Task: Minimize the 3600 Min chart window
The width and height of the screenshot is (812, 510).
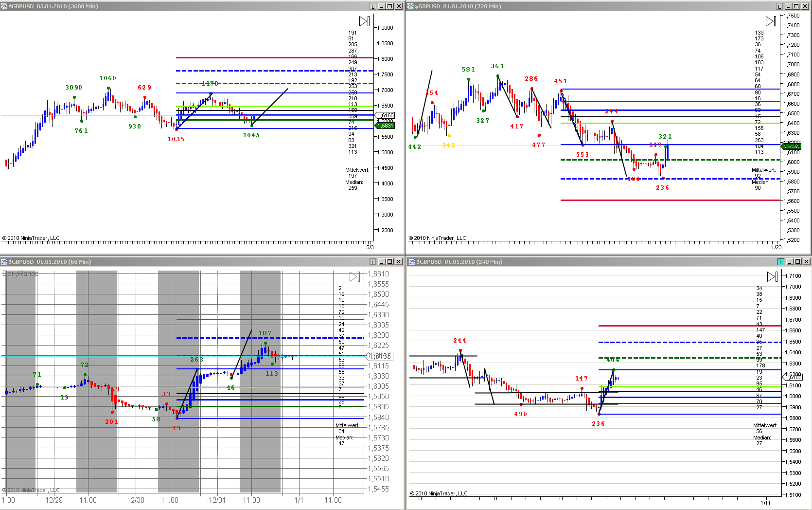Action: (382, 6)
